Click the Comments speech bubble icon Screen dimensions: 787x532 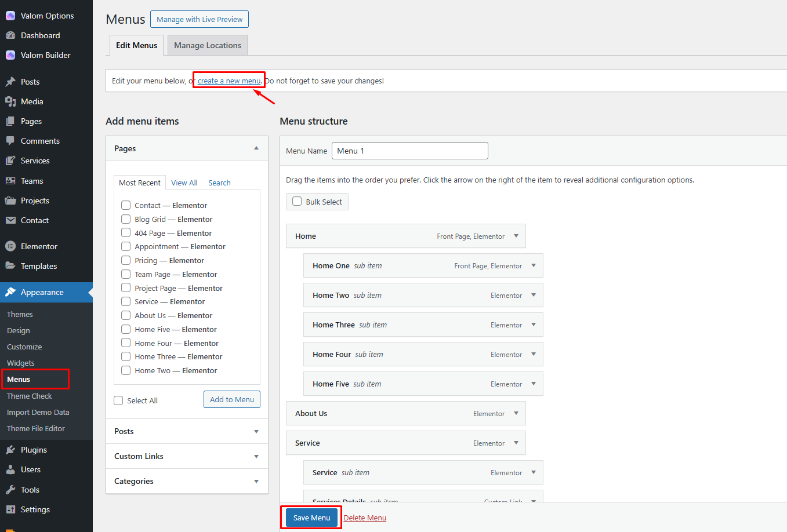click(x=10, y=141)
